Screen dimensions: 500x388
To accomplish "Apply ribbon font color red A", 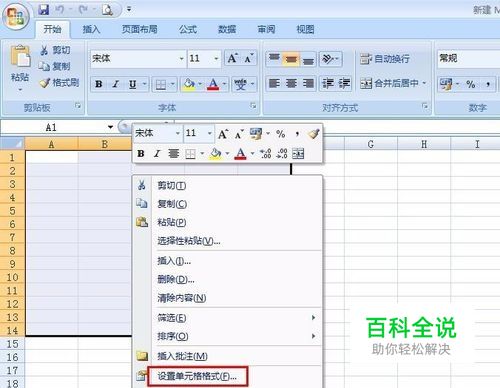I will pos(213,85).
